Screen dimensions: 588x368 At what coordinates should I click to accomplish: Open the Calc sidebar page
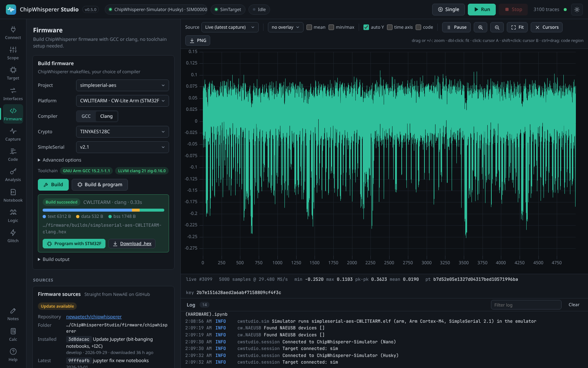point(13,335)
